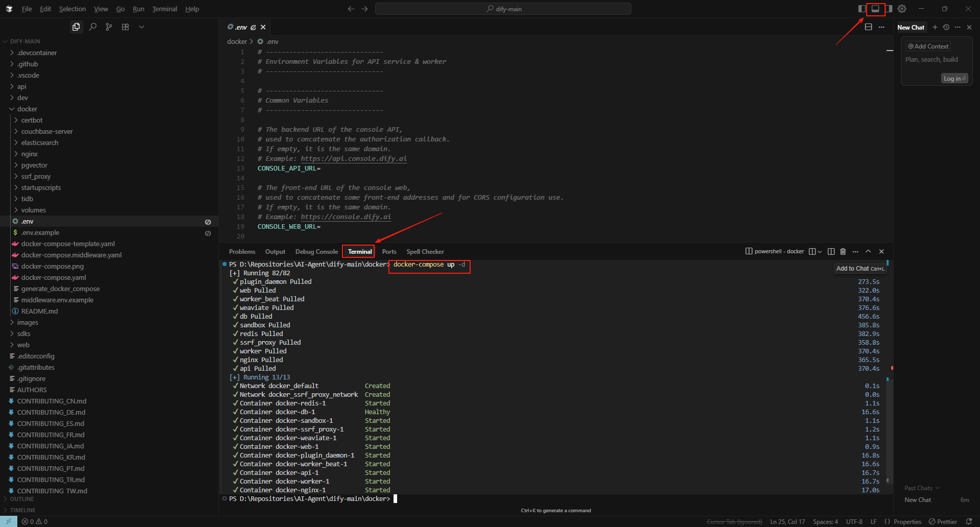Viewport: 980px width, 527px height.
Task: Switch to the Debug Console tab
Action: click(x=316, y=251)
